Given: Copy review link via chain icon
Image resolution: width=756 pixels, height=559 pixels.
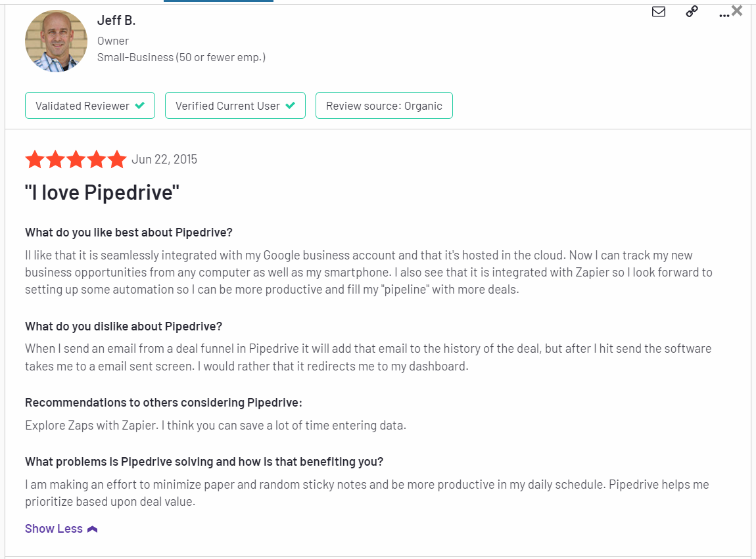Looking at the screenshot, I should [692, 12].
